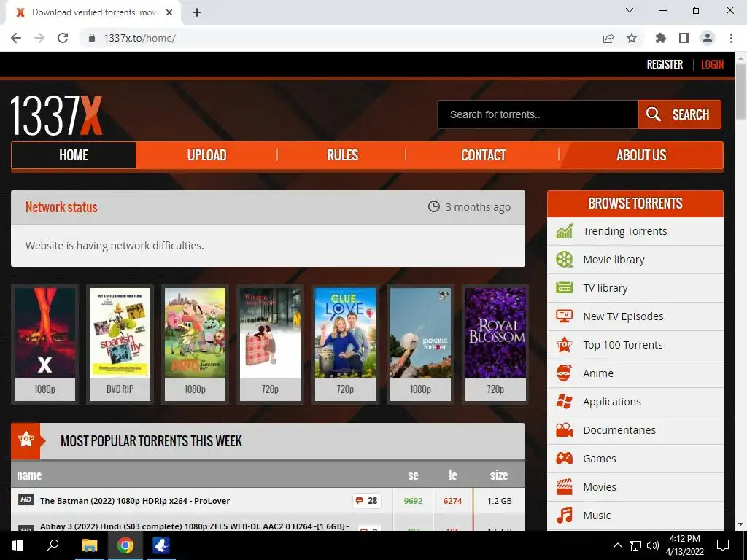747x560 pixels.
Task: Go back to previous page
Action: point(16,38)
